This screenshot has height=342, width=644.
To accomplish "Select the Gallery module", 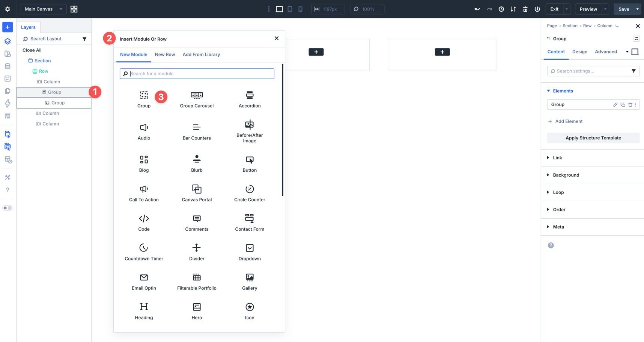I will pyautogui.click(x=249, y=281).
